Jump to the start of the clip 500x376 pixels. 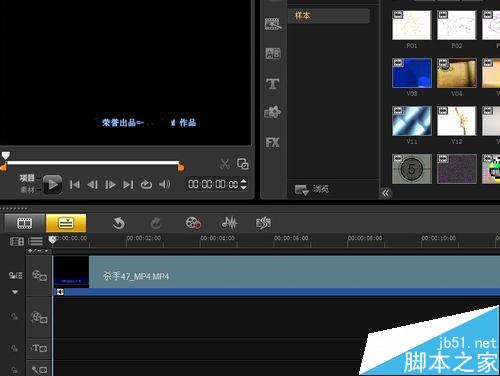75,184
